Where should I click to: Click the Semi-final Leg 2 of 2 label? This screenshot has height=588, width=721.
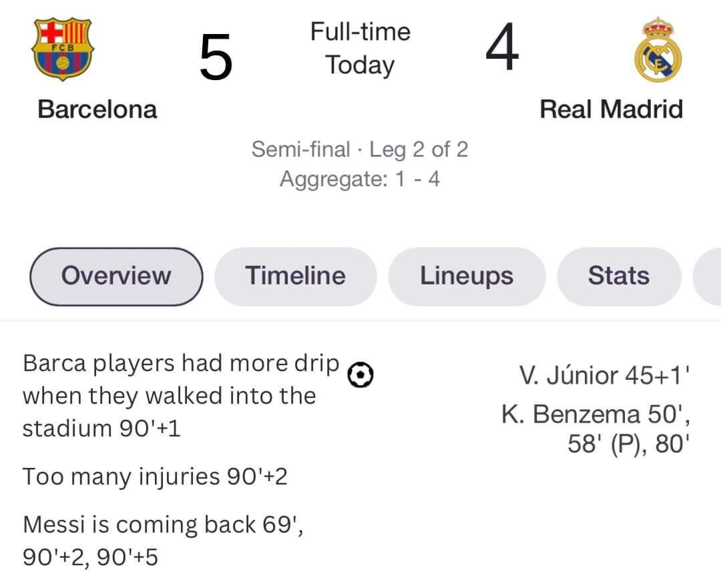tap(360, 150)
